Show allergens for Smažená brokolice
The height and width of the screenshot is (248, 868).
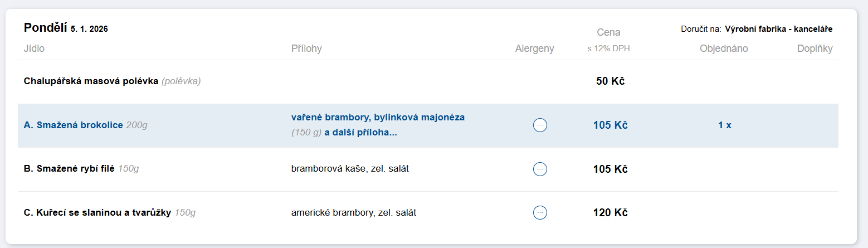[x=540, y=125]
